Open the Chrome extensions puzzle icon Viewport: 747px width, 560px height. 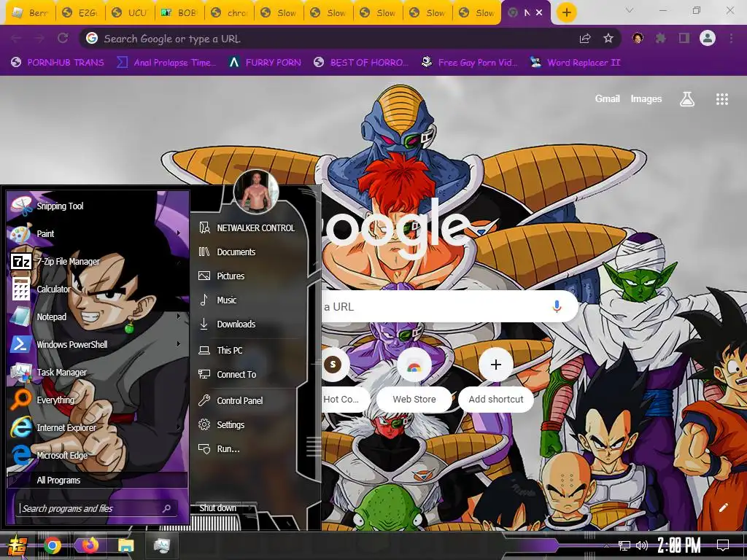(660, 39)
